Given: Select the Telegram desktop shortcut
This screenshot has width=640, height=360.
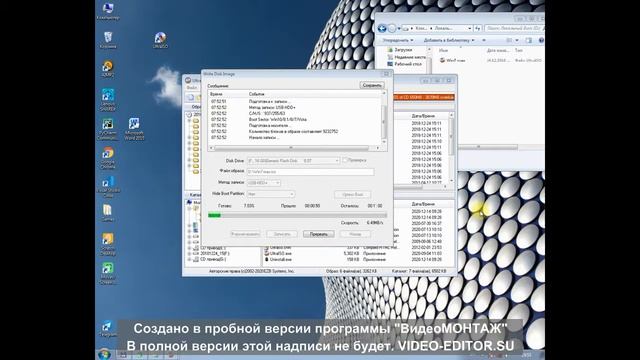Looking at the screenshot, I should (108, 329).
